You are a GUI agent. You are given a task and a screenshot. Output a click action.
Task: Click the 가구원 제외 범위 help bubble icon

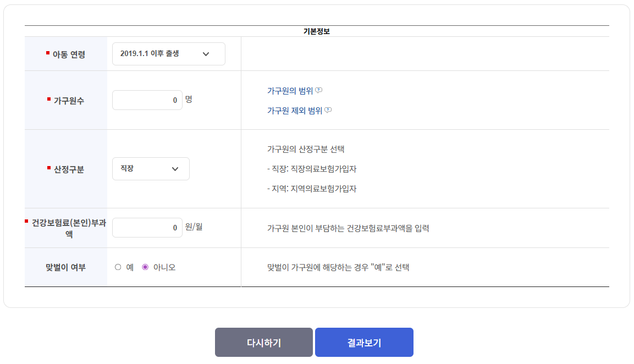click(x=328, y=110)
